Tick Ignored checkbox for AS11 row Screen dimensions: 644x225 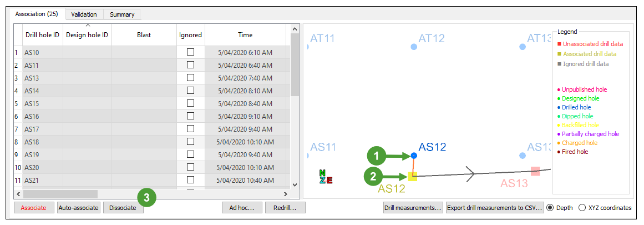(191, 65)
